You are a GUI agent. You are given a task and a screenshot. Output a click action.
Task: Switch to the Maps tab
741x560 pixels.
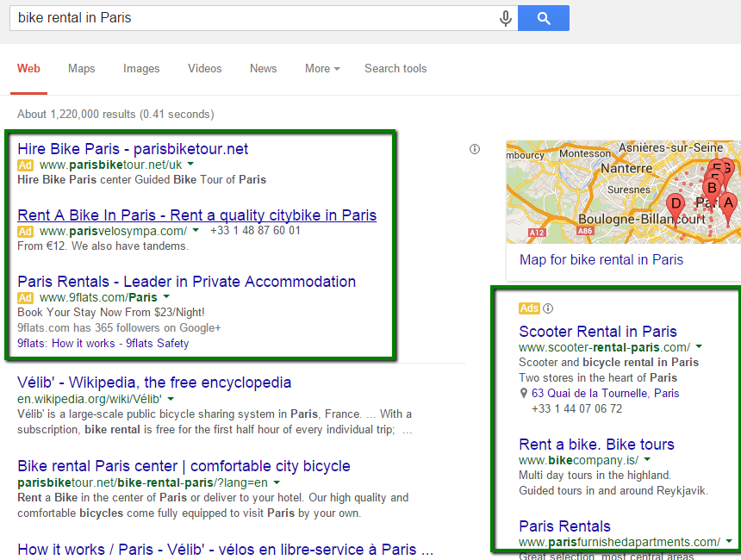point(81,69)
